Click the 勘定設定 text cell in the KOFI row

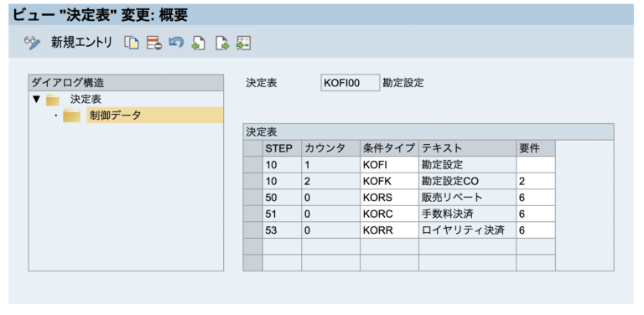pyautogui.click(x=467, y=165)
